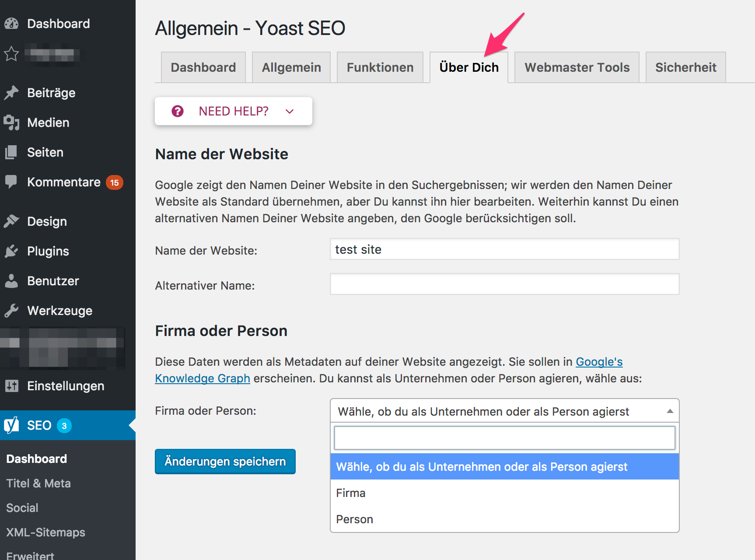Expand the NEED HELP? chevron
The height and width of the screenshot is (560, 755).
click(289, 111)
